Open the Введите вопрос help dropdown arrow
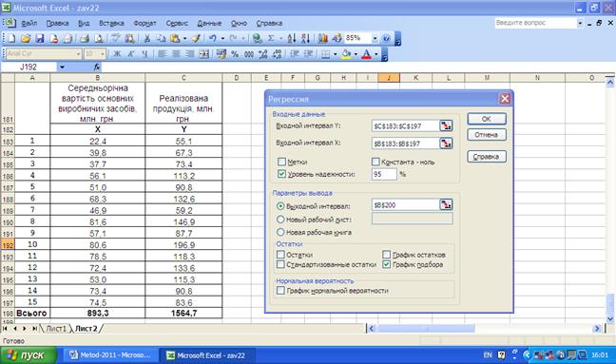Screen dimensions: 616x364 [x=580, y=23]
